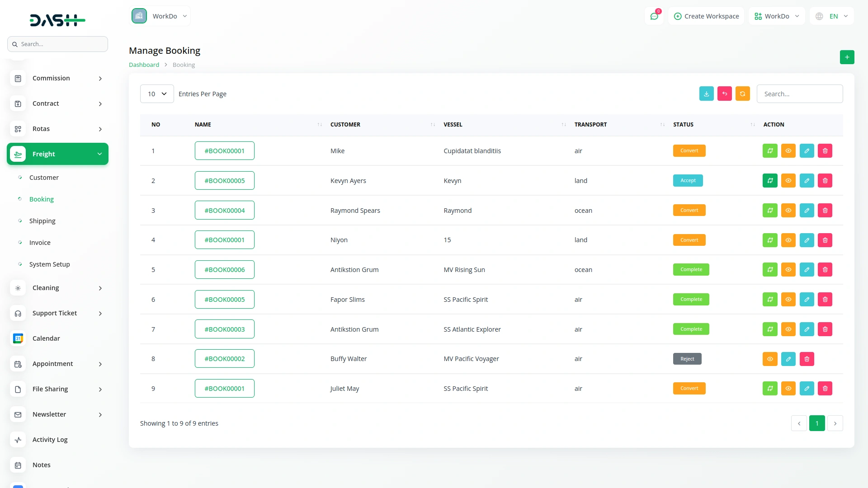
Task: Open the Entries Per Page dropdown
Action: pyautogui.click(x=156, y=94)
